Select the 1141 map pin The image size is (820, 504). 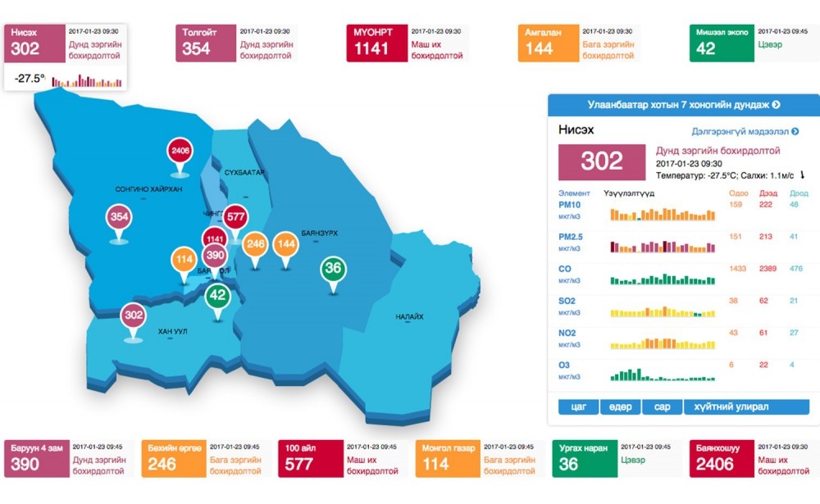[214, 238]
